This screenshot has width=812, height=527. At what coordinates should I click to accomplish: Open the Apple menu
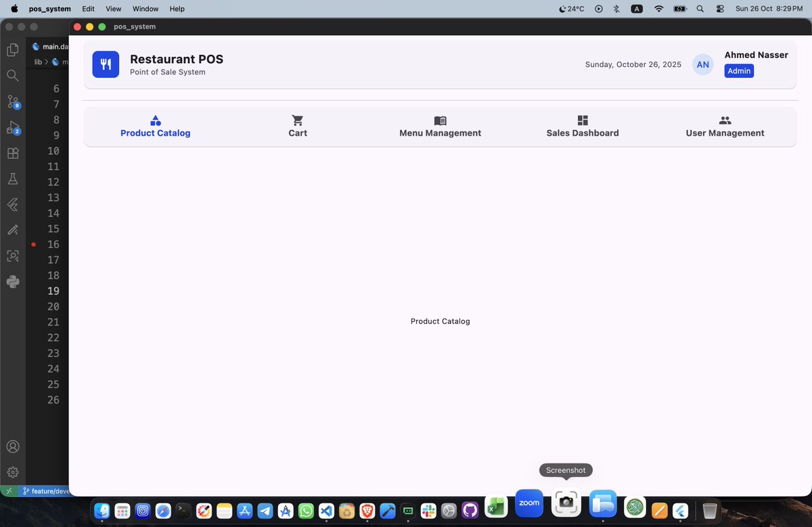click(14, 9)
